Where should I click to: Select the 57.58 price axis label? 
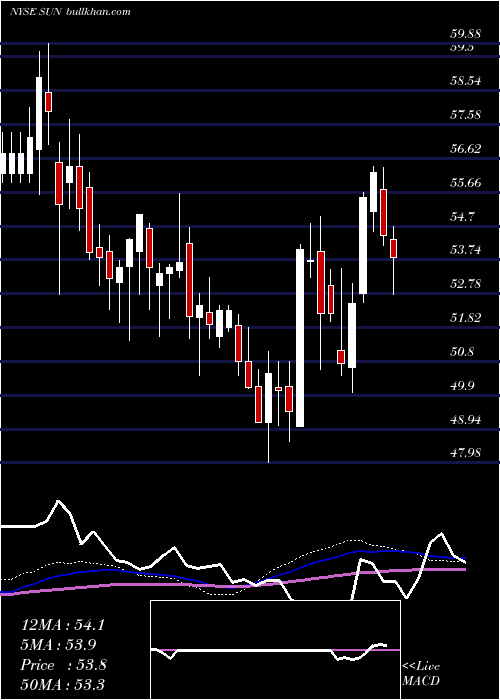tap(465, 115)
